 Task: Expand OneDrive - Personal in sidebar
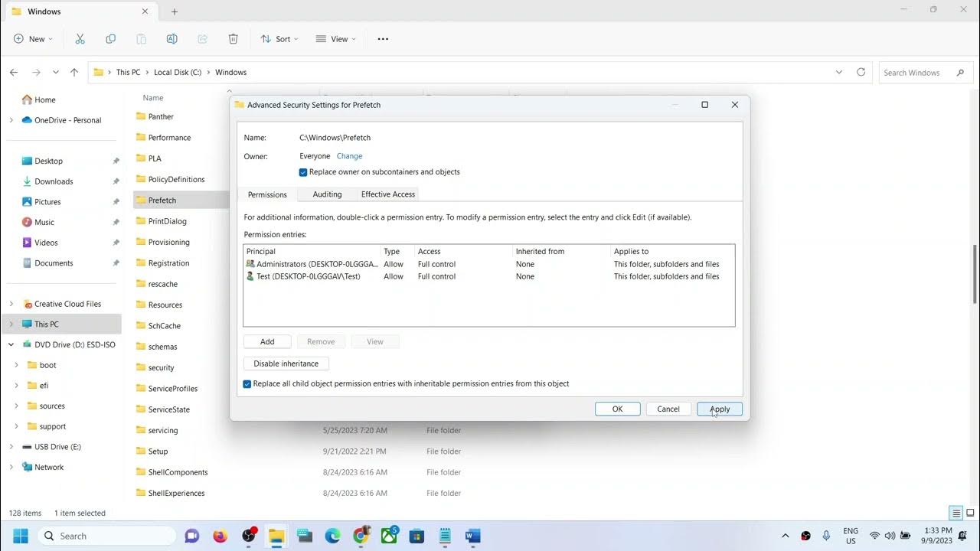[11, 120]
